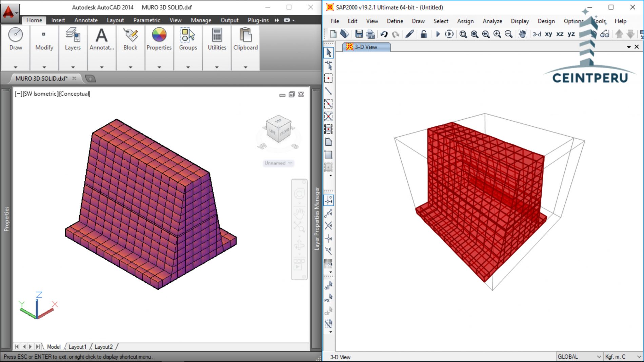Open the GLOBAL coordinate system dropdown

[579, 357]
